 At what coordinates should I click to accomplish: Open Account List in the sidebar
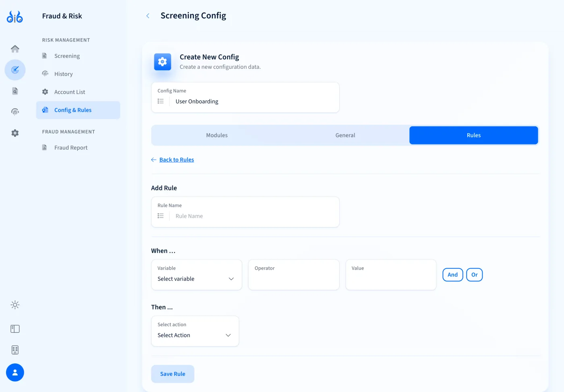[x=78, y=92]
